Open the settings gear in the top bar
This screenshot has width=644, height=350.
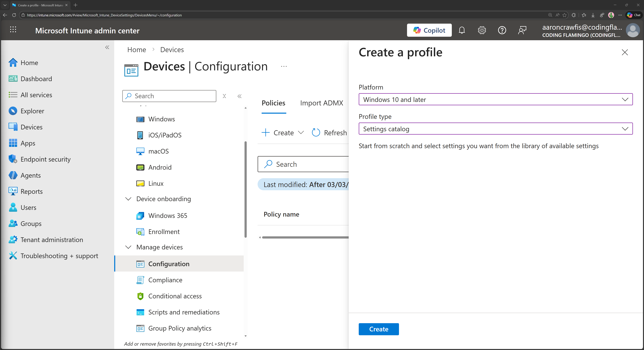[481, 30]
